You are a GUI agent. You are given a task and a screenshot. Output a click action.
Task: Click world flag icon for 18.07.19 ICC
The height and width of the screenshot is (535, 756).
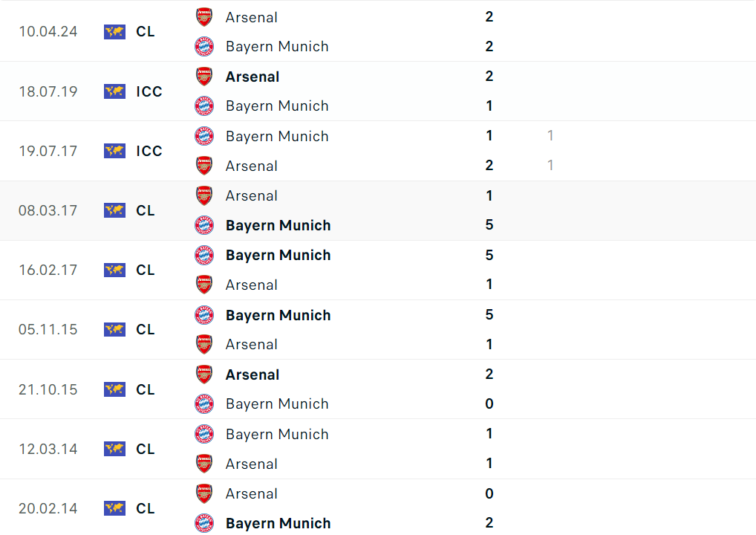[x=114, y=91]
